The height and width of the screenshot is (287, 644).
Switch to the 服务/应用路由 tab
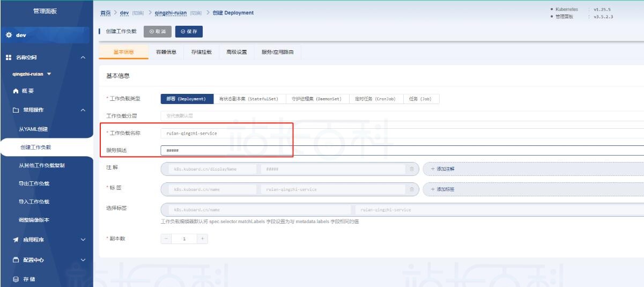[x=277, y=52]
